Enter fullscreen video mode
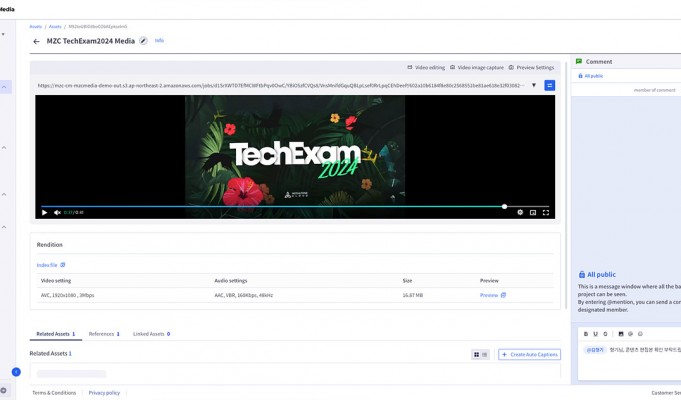The height and width of the screenshot is (400, 681). 546,212
